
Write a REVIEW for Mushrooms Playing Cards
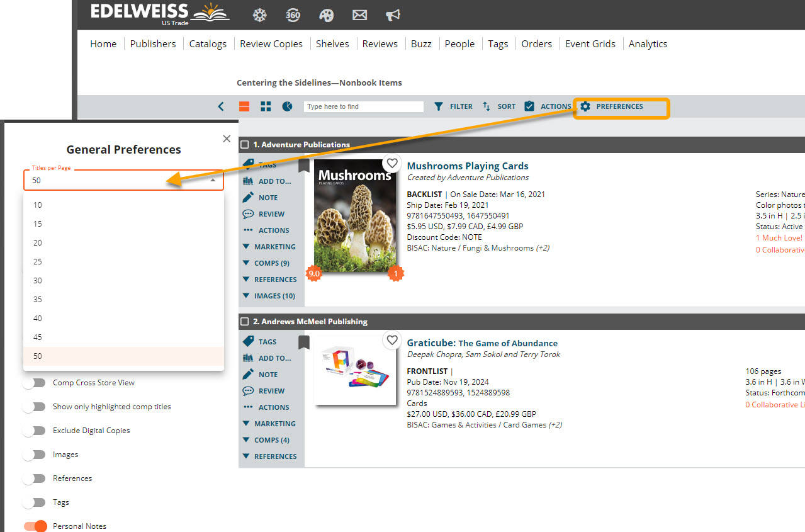click(264, 214)
